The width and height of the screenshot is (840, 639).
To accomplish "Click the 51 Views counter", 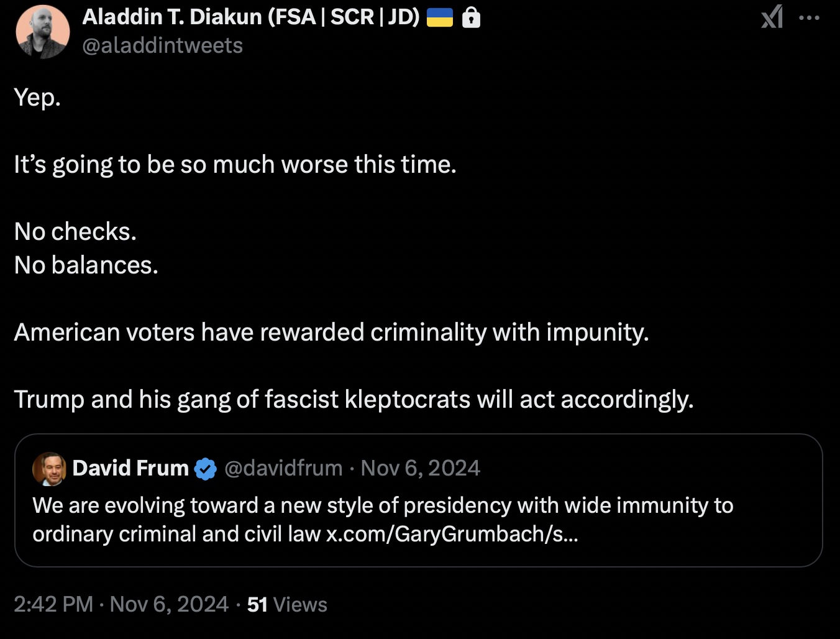I will [x=287, y=604].
